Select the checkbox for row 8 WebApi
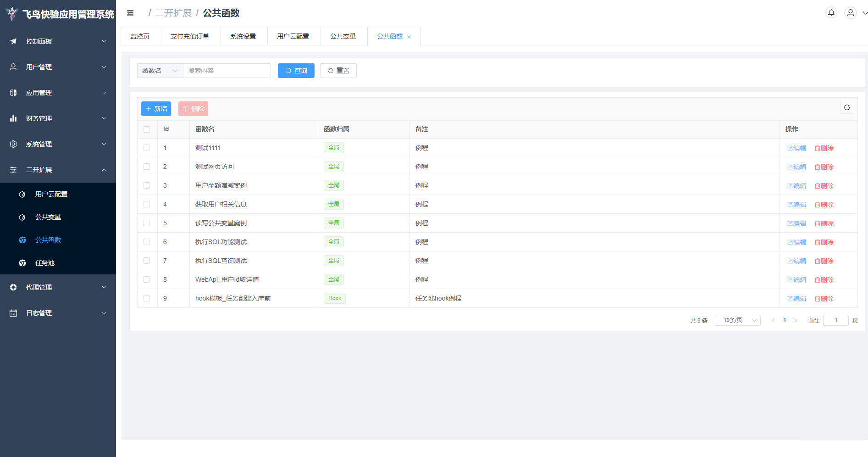Screen dimensions: 868x457 tap(147, 279)
